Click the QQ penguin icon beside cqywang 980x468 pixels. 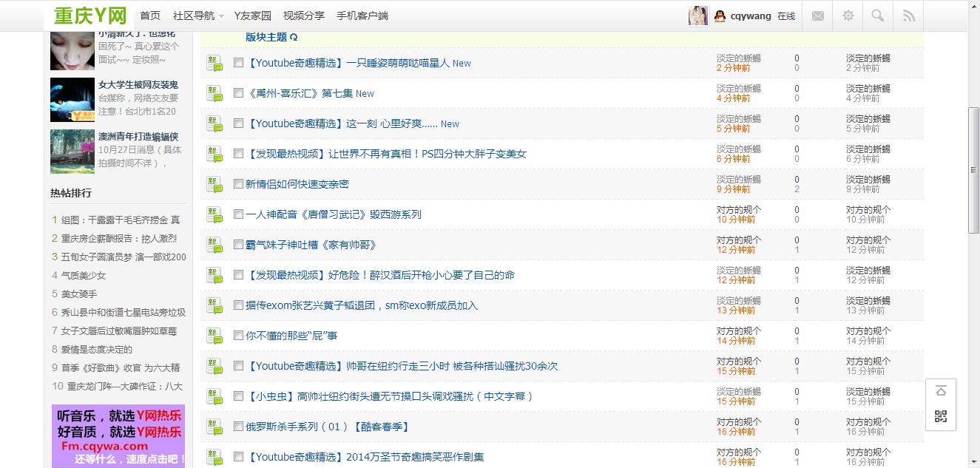[x=720, y=15]
